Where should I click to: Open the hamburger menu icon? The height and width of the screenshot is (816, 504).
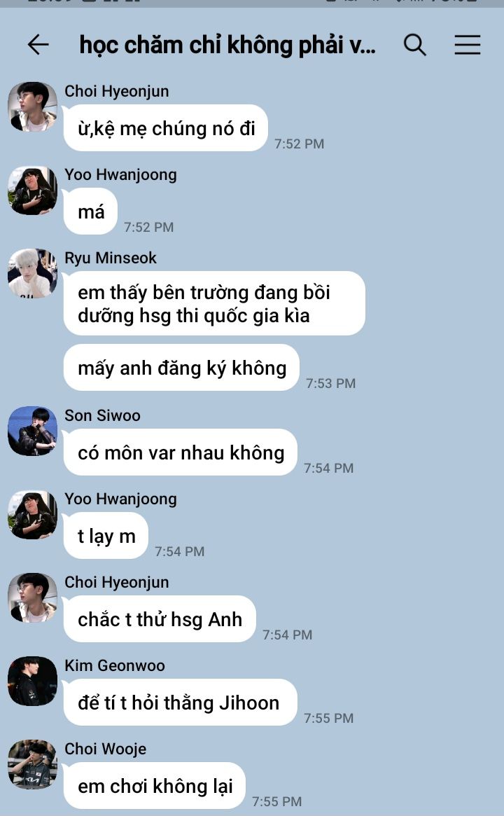click(x=468, y=45)
